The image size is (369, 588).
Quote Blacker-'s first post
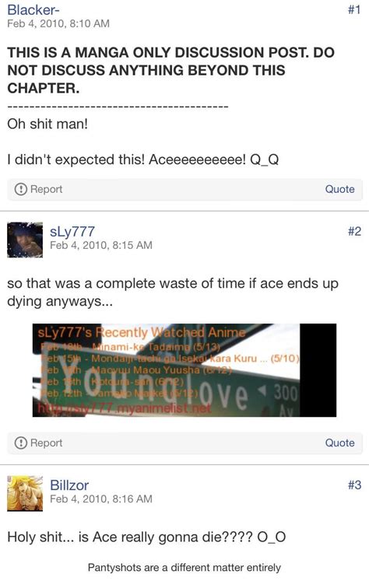click(x=339, y=189)
